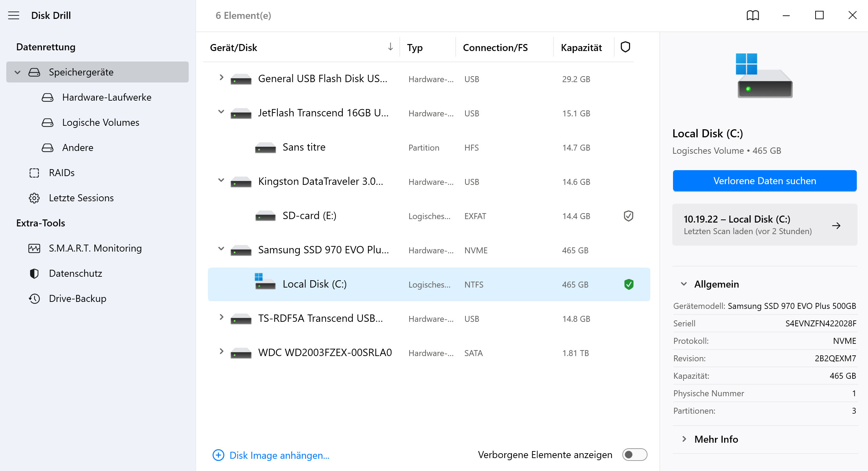This screenshot has width=868, height=471.
Task: Expand the Mehr Info section
Action: [684, 439]
